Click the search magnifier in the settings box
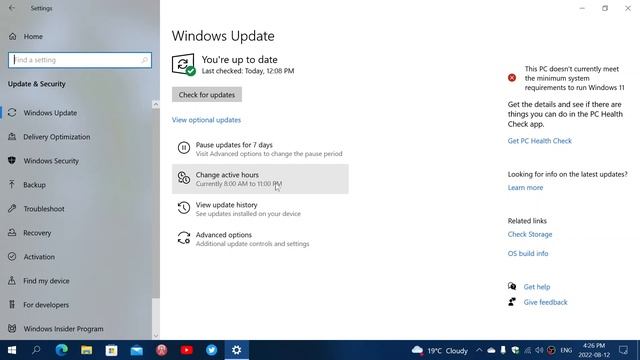The height and width of the screenshot is (360, 640). click(x=144, y=60)
